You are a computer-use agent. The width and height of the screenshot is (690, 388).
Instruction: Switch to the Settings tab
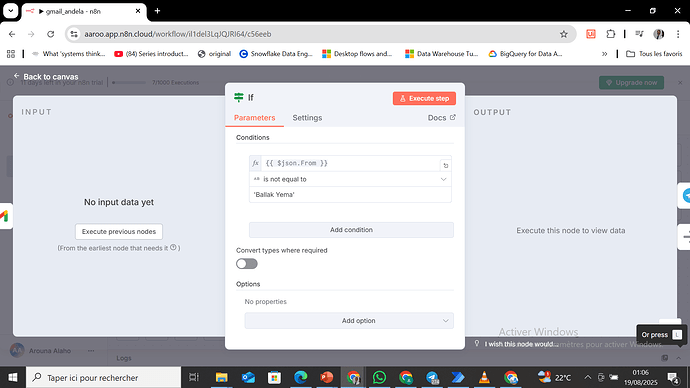(x=307, y=118)
